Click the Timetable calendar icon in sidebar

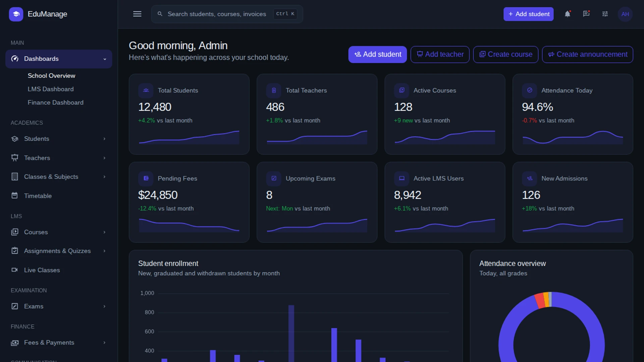point(15,195)
